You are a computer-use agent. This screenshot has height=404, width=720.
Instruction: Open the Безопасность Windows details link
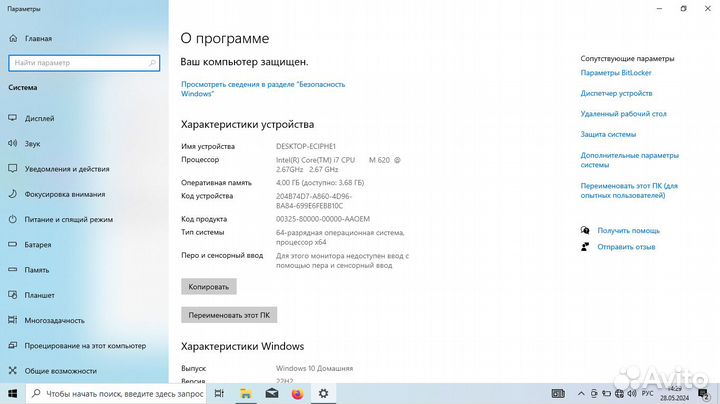(263, 89)
